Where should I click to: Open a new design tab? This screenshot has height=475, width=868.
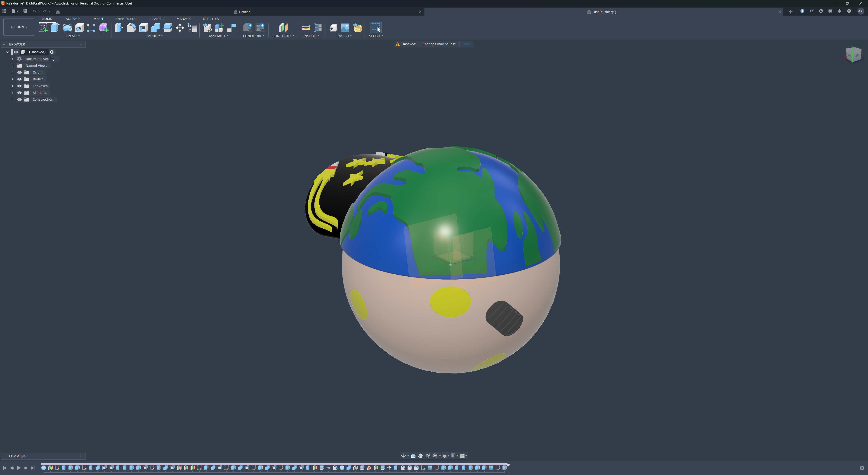click(790, 12)
